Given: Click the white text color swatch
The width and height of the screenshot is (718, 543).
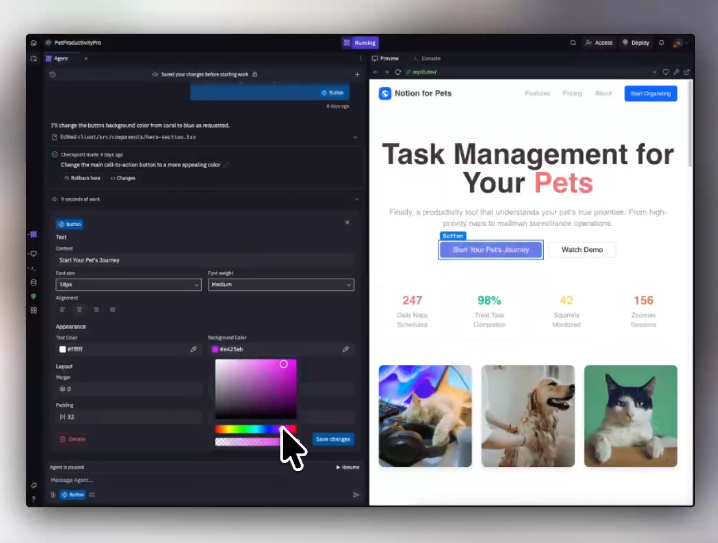Looking at the screenshot, I should click(x=62, y=349).
